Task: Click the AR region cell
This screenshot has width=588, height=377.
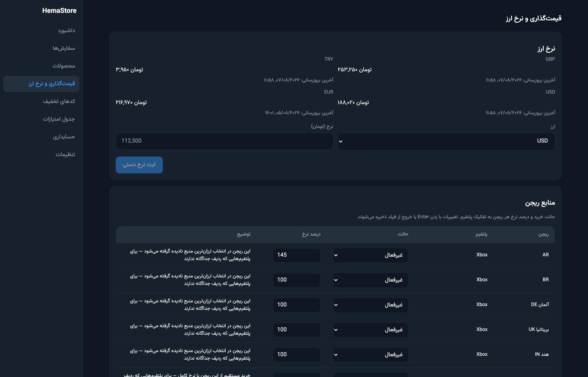Action: click(545, 255)
